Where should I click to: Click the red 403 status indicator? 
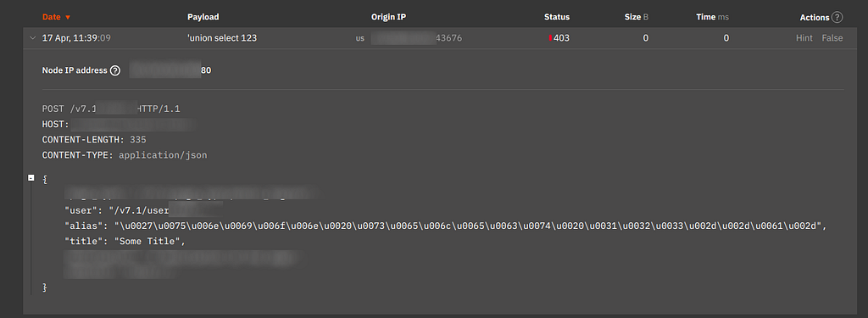pyautogui.click(x=550, y=38)
